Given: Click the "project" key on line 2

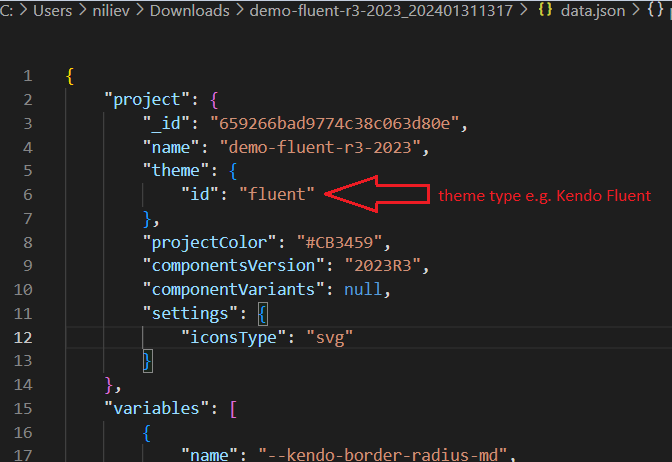Looking at the screenshot, I should point(147,100).
